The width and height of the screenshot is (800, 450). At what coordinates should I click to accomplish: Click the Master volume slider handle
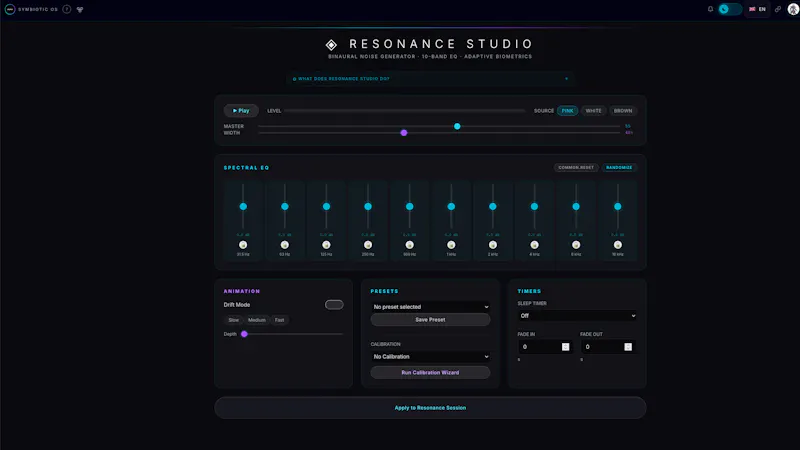pos(457,126)
